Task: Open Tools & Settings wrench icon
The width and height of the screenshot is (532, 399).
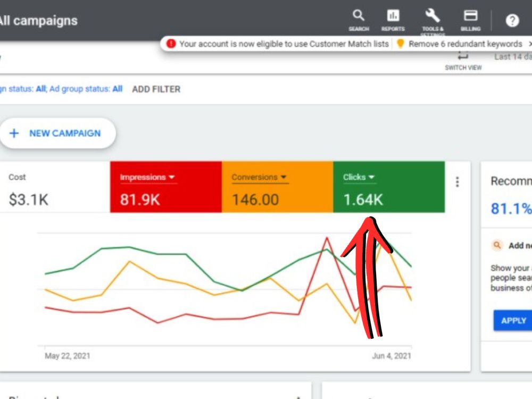Action: click(x=433, y=15)
